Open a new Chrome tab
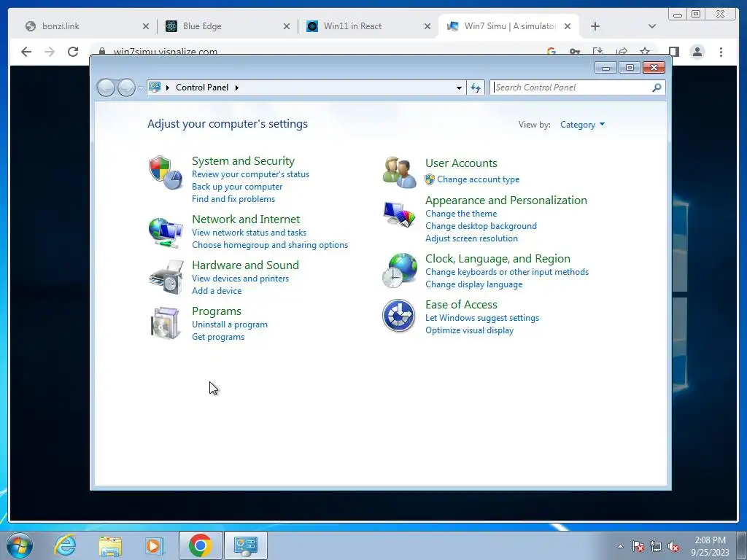The width and height of the screenshot is (747, 560). point(595,26)
